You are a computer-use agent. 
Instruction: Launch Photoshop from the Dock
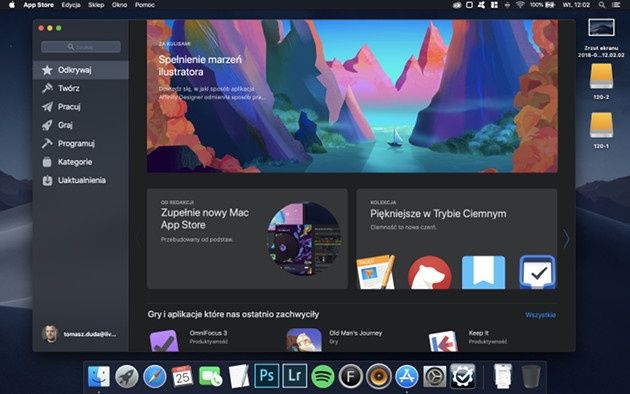click(266, 376)
